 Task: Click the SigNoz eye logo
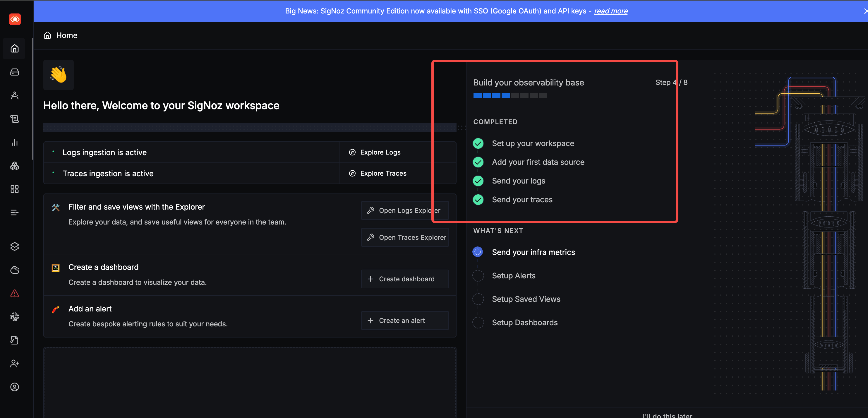tap(15, 19)
